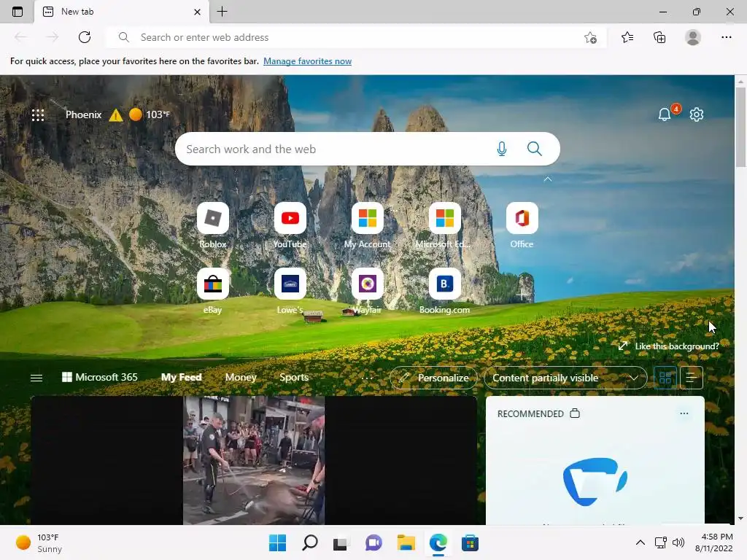Image resolution: width=747 pixels, height=560 pixels.
Task: Open Task View on taskbar
Action: (341, 542)
